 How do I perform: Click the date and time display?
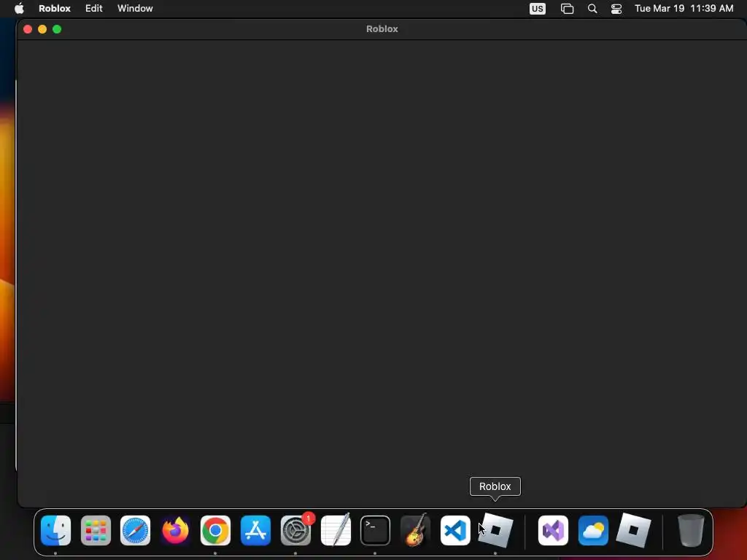click(x=684, y=9)
